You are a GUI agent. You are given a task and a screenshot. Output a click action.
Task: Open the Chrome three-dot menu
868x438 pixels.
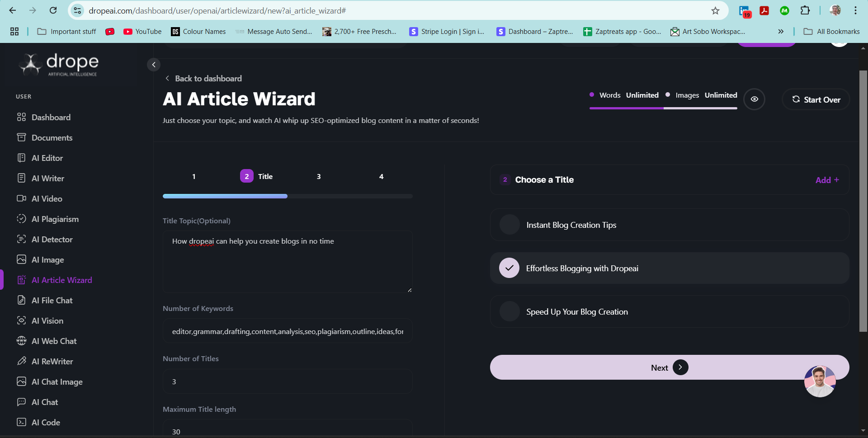[x=855, y=10]
